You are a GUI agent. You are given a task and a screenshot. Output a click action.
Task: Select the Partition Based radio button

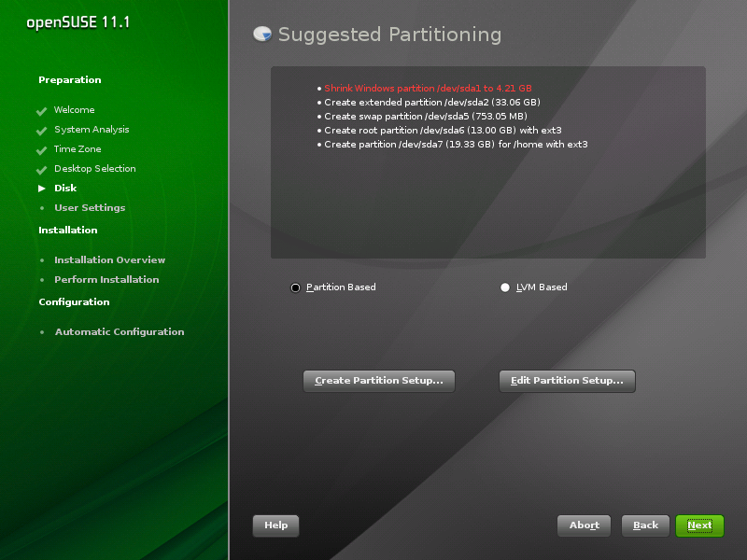pyautogui.click(x=295, y=287)
